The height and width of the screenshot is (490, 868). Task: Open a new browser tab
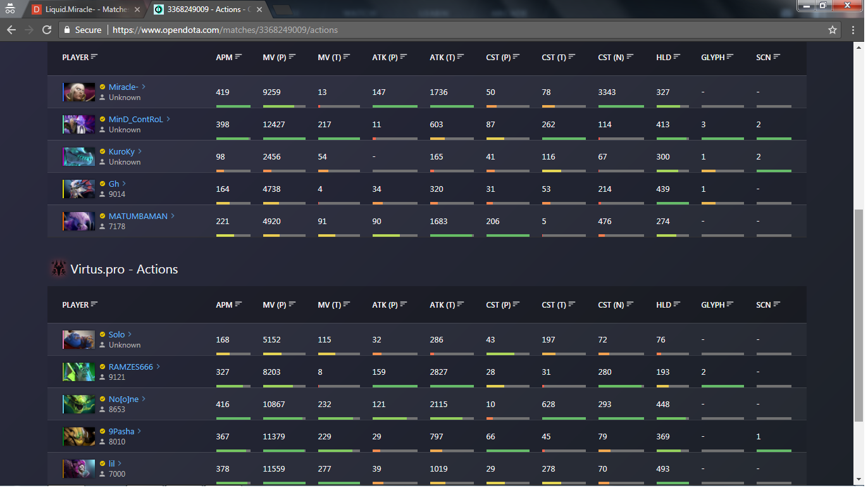tap(283, 9)
